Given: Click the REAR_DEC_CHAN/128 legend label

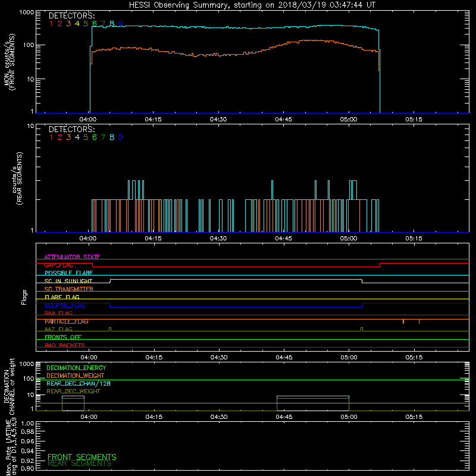Looking at the screenshot, I should (79, 384).
